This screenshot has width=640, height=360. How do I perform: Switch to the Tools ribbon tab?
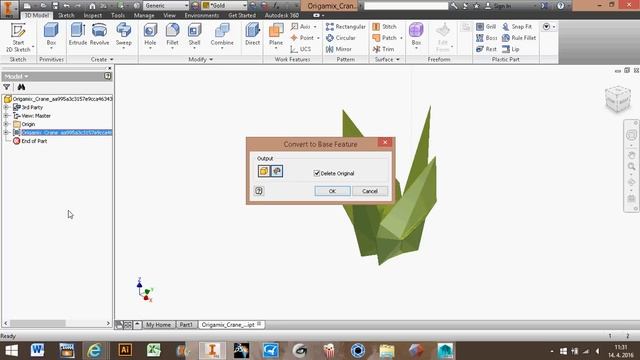tap(118, 16)
